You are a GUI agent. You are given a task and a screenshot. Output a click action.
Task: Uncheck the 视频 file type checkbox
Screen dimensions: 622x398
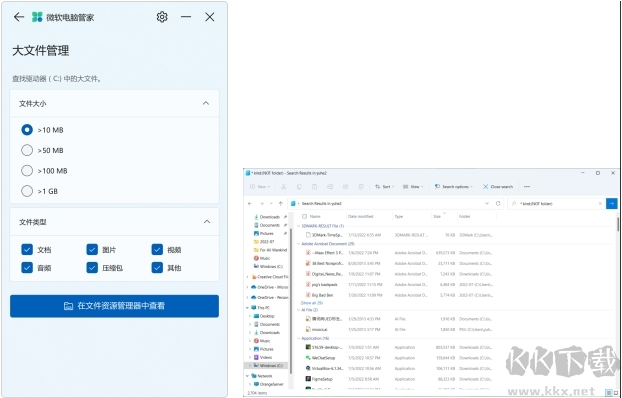point(157,250)
